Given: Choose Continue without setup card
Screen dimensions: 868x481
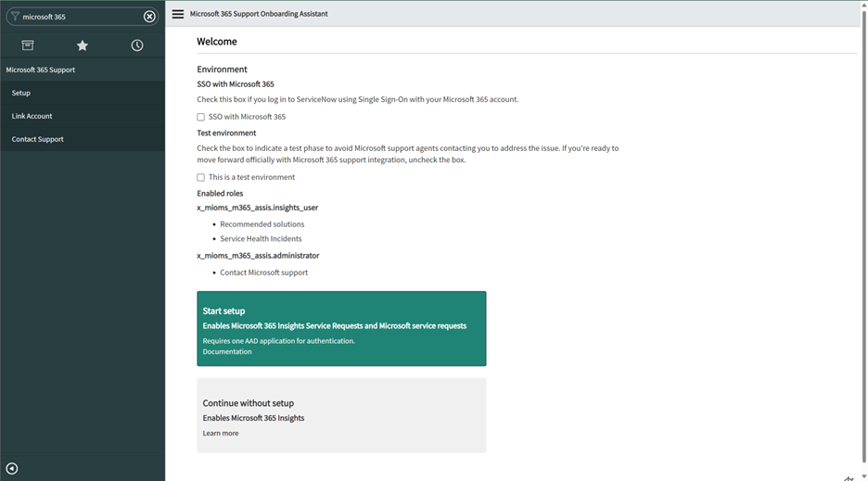Looking at the screenshot, I should [341, 416].
